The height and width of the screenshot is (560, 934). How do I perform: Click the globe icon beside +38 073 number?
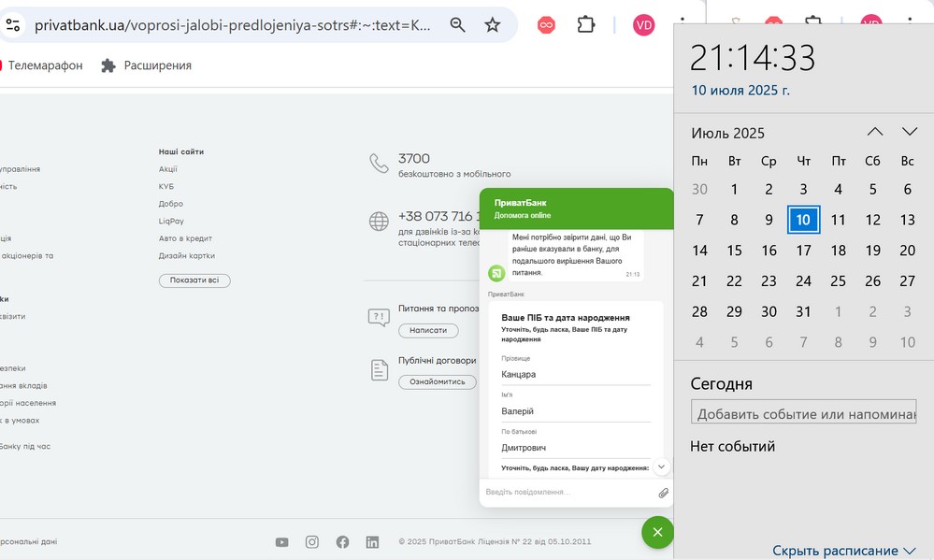[x=379, y=221]
